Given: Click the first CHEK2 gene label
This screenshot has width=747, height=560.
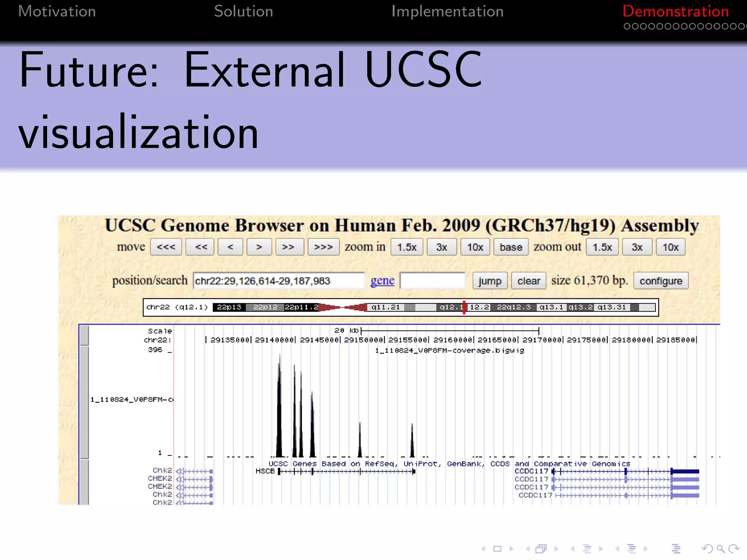Looking at the screenshot, I should [x=160, y=478].
